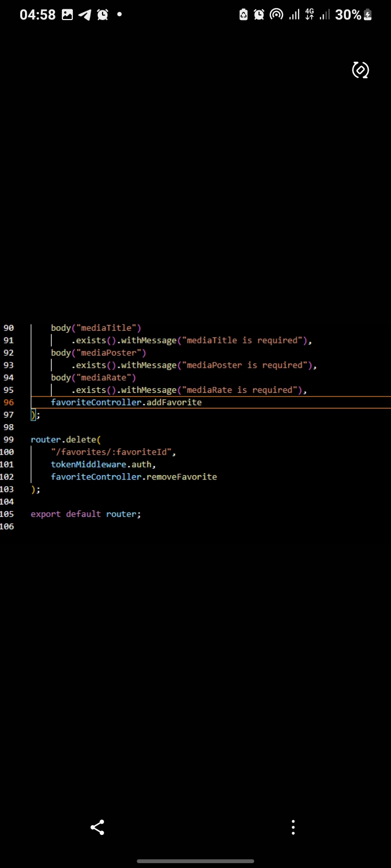Screen dimensions: 391x868
Task: Click line number 96 in the gutter
Action: click(x=9, y=402)
